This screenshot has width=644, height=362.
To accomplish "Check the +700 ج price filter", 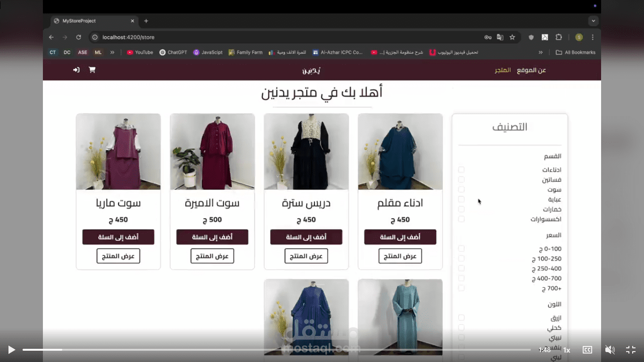I will point(462,288).
